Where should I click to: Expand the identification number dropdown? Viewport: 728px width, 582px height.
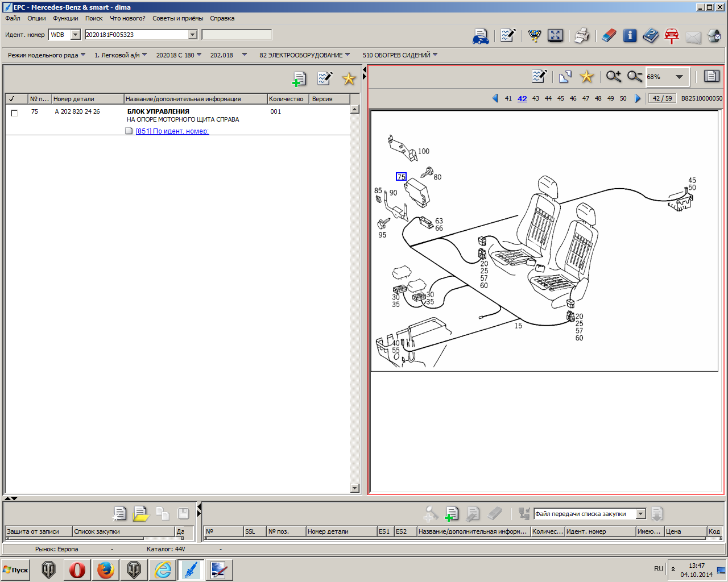coord(192,35)
